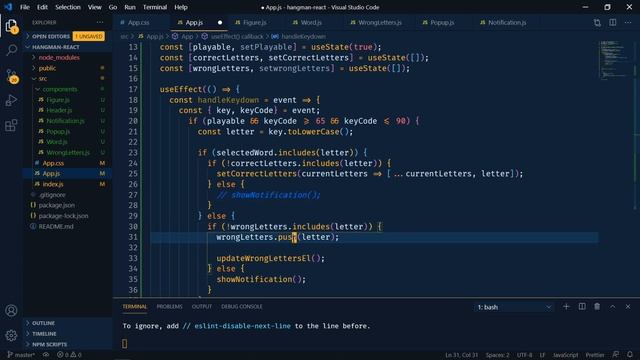This screenshot has height=360, width=640.
Task: Open the Go menu
Action: coord(113,7)
